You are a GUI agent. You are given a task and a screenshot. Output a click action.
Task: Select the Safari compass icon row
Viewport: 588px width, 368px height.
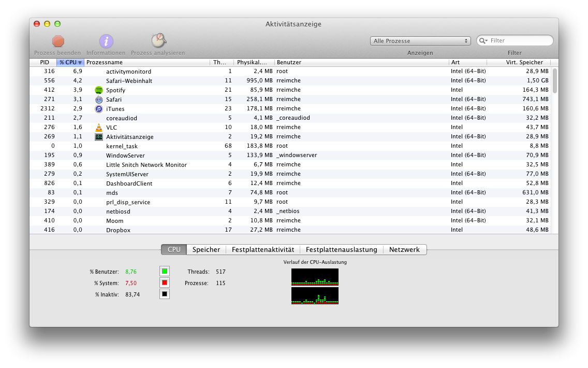click(99, 100)
